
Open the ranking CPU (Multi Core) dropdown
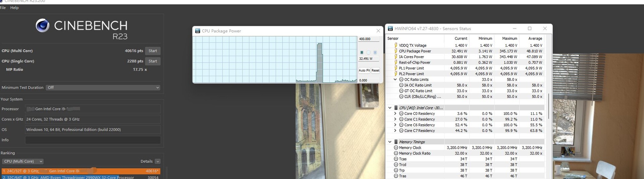pos(22,162)
